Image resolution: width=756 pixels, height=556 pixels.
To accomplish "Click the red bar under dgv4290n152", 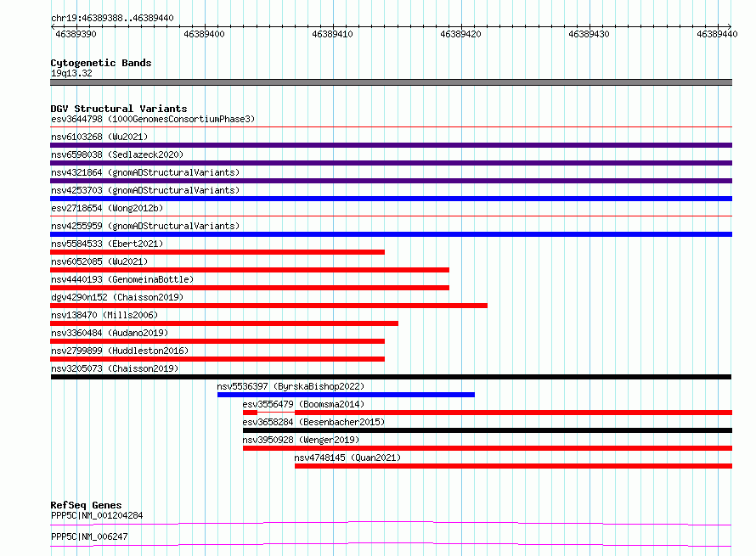I will click(269, 306).
